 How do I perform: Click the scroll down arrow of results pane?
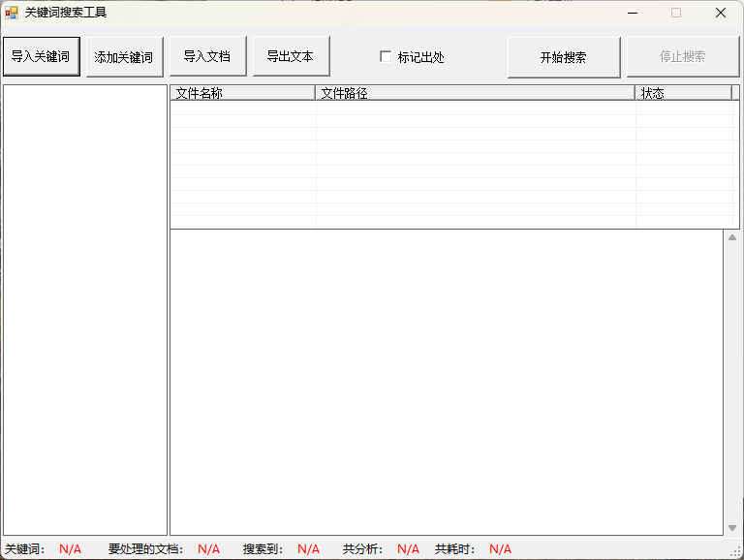[x=732, y=528]
